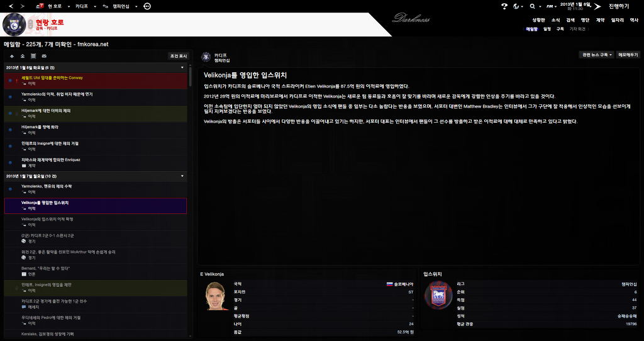Open the 계약 menu
Viewport: 644px width, 341px height.
(600, 20)
